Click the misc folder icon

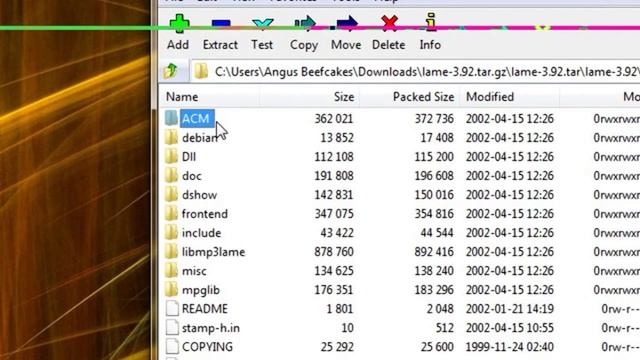point(171,271)
